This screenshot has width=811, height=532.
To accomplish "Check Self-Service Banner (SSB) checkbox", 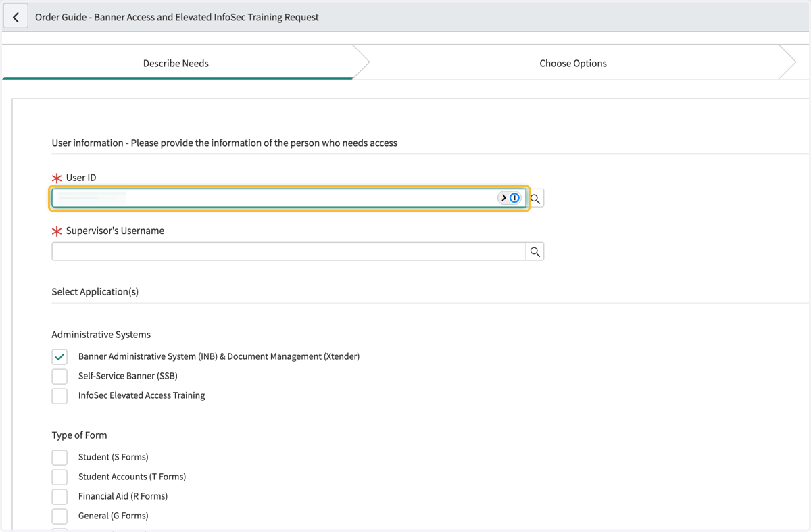I will pos(59,376).
